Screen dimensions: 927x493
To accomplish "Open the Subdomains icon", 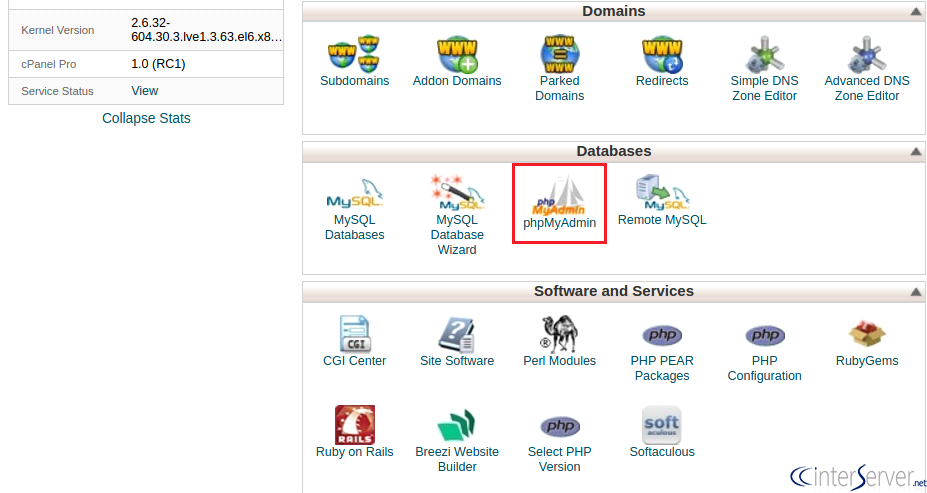I will coord(355,54).
